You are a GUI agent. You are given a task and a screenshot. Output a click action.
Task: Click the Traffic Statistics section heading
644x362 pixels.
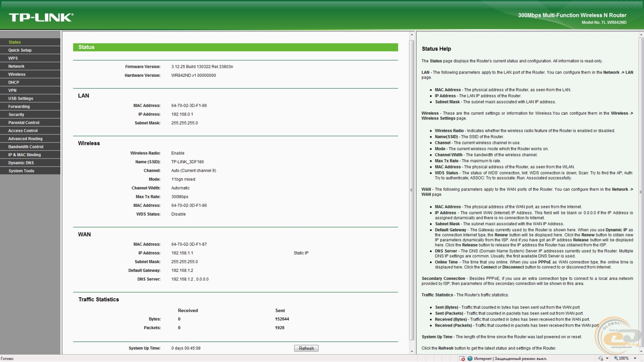99,300
